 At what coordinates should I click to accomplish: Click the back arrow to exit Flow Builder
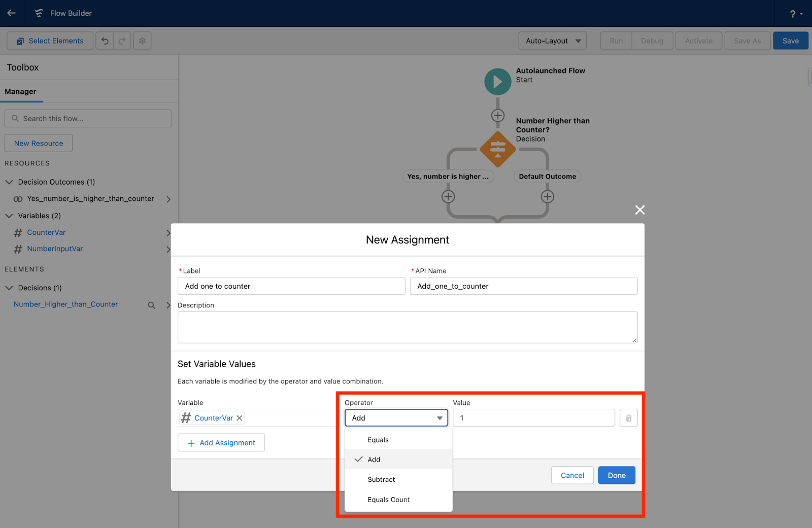tap(11, 13)
